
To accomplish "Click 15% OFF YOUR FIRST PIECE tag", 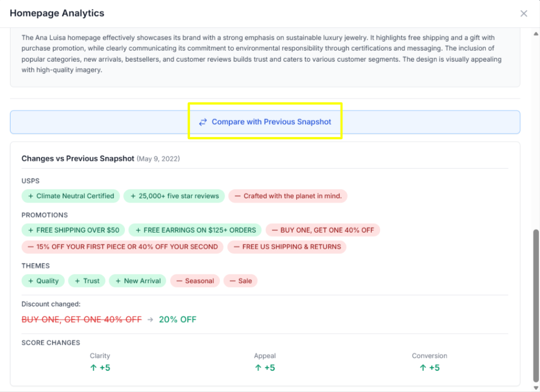I will pyautogui.click(x=122, y=247).
